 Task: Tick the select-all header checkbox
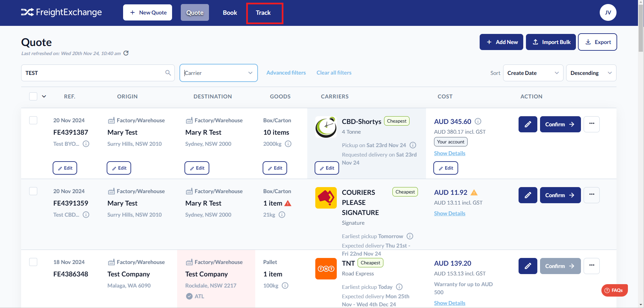[x=33, y=96]
